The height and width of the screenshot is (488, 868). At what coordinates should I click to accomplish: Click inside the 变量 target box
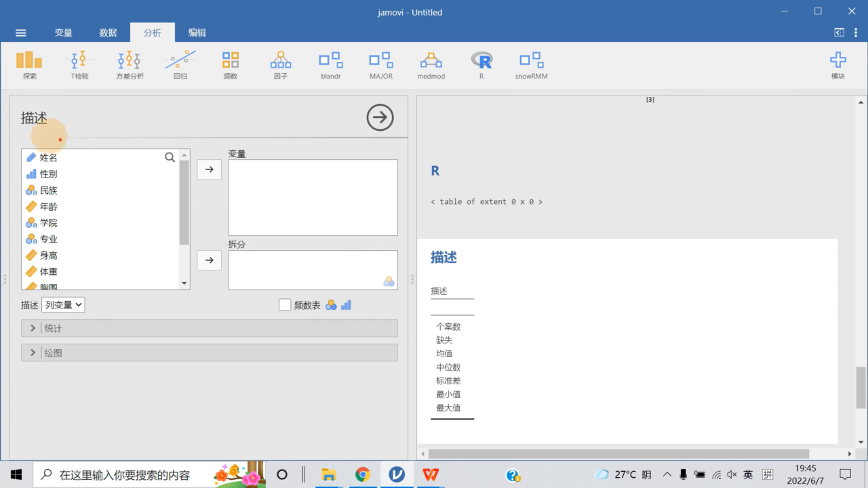tap(313, 197)
